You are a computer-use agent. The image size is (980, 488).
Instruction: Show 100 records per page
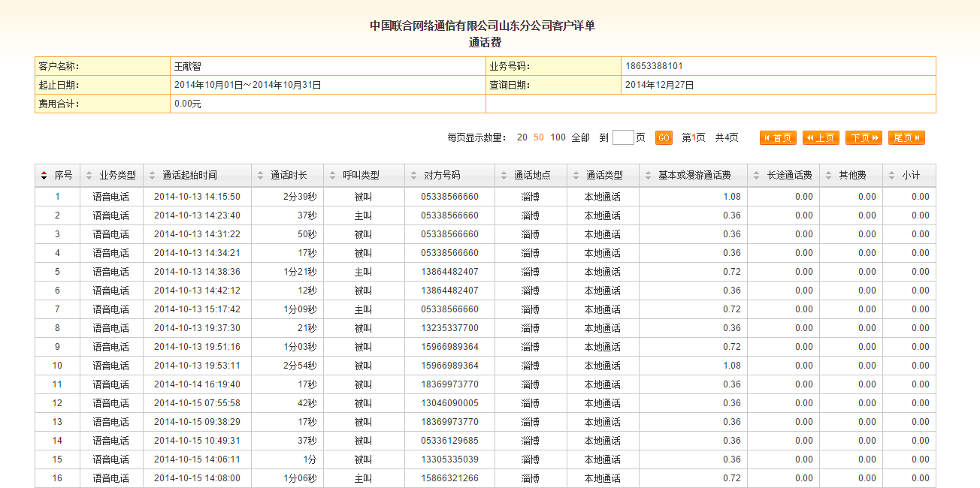point(558,138)
